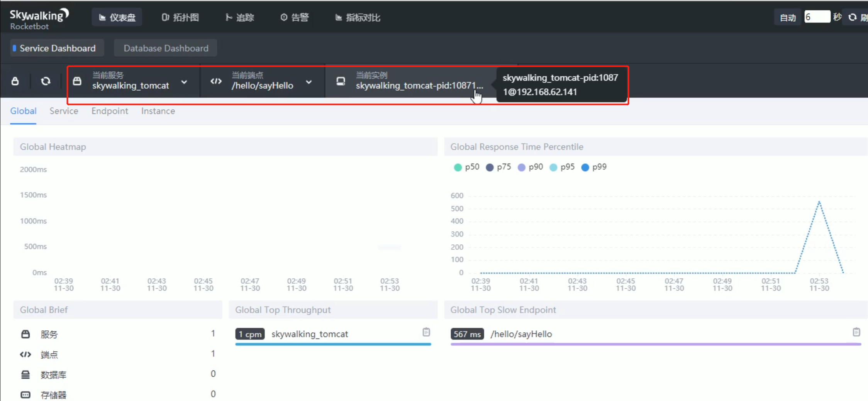Click the chevron next to /hello/sayHello

309,82
